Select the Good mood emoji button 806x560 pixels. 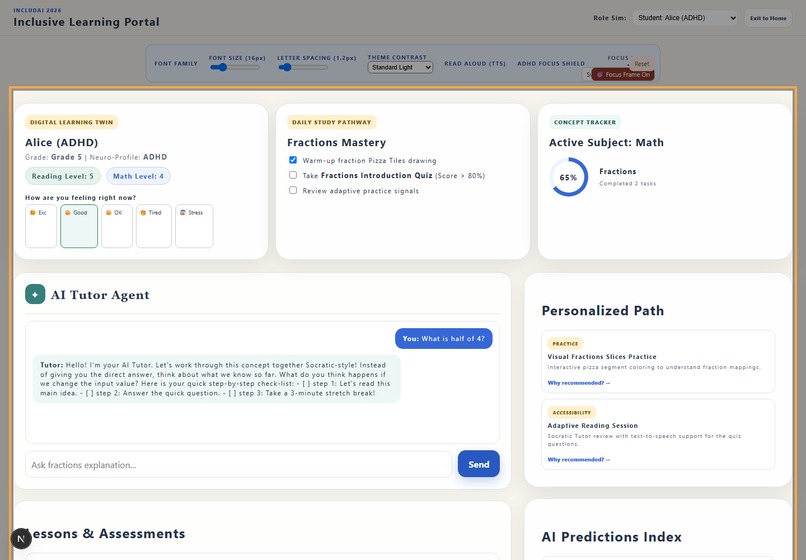click(79, 226)
